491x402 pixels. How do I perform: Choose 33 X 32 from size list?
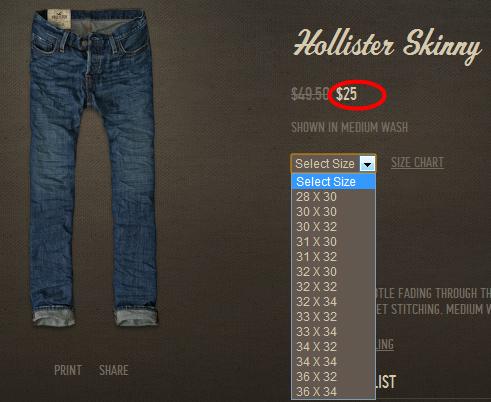(334, 317)
